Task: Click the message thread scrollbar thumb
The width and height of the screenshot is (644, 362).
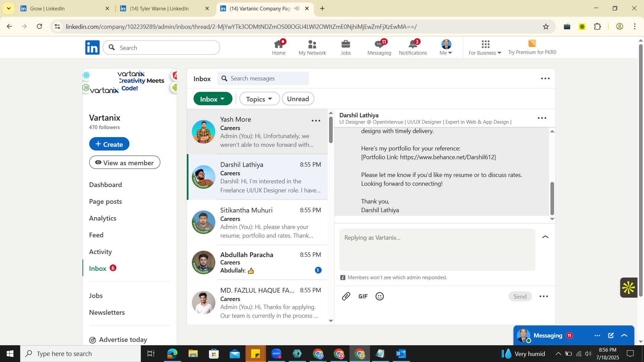Action: pyautogui.click(x=552, y=198)
